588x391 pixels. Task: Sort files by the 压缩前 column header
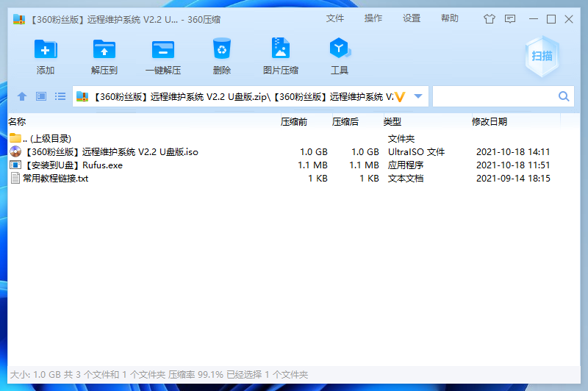(x=293, y=121)
